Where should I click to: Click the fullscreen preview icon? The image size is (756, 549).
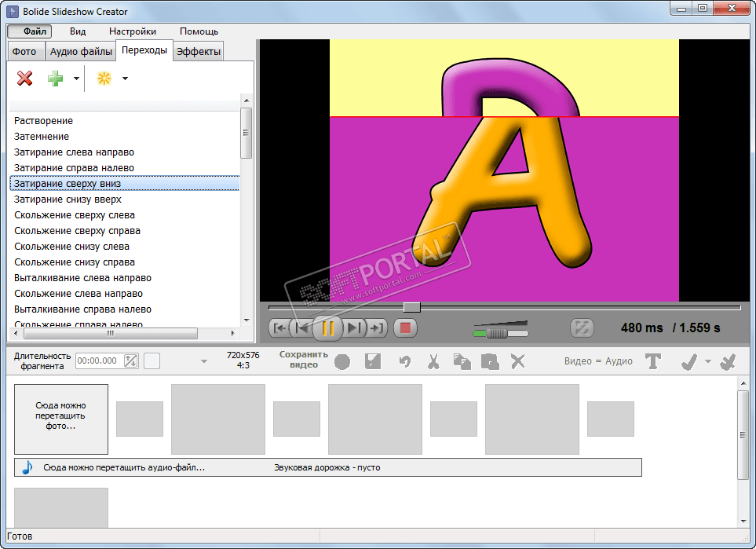[582, 328]
